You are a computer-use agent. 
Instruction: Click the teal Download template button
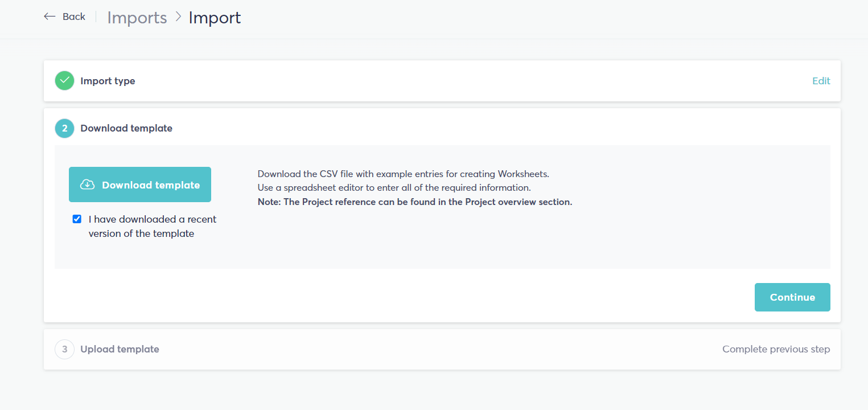coord(140,184)
